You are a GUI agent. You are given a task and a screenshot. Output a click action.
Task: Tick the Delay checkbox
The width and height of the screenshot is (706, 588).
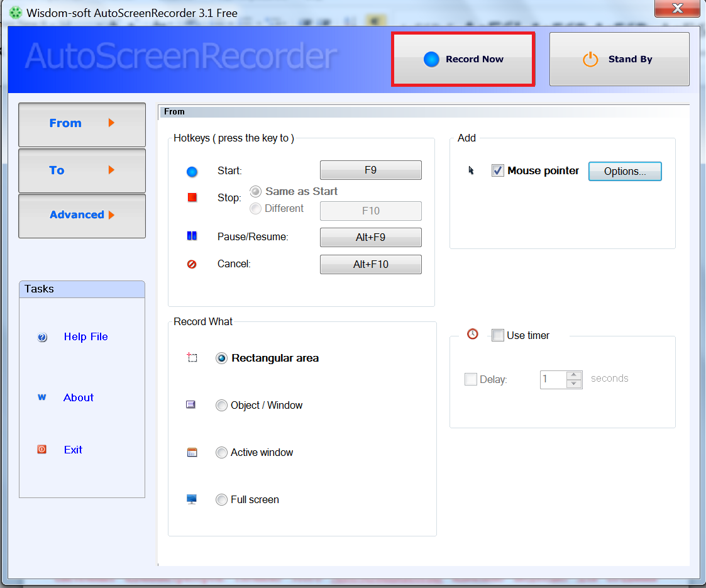pos(471,379)
